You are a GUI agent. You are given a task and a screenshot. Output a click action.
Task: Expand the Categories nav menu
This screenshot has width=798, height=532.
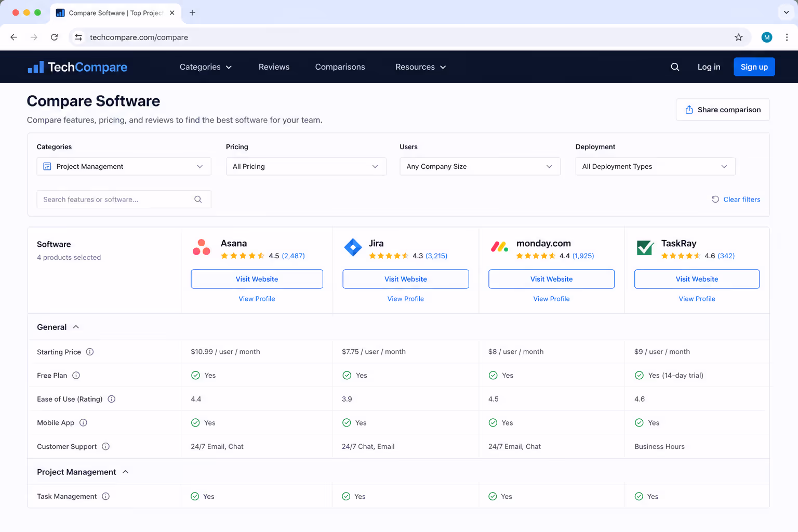click(206, 67)
